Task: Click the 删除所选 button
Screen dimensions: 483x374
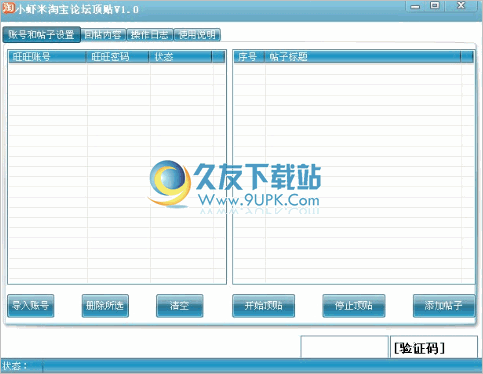Action: click(x=105, y=306)
